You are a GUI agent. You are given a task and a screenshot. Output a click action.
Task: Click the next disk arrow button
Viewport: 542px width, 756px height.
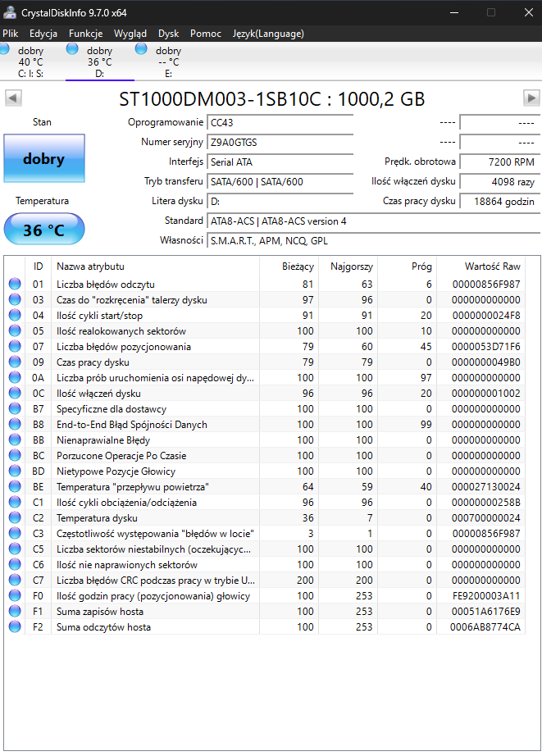coord(531,98)
